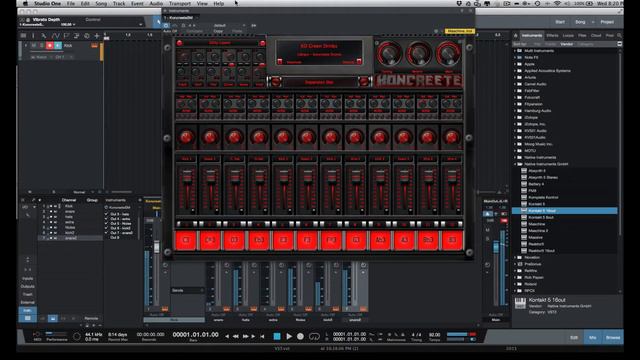Trigger the red B3 drum pad
640x360 pixels.
(452, 240)
